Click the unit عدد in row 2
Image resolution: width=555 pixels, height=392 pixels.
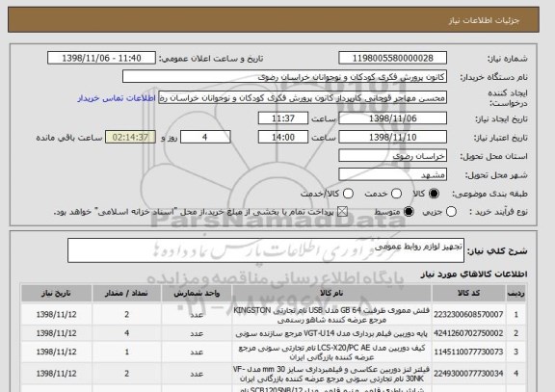pyautogui.click(x=197, y=333)
